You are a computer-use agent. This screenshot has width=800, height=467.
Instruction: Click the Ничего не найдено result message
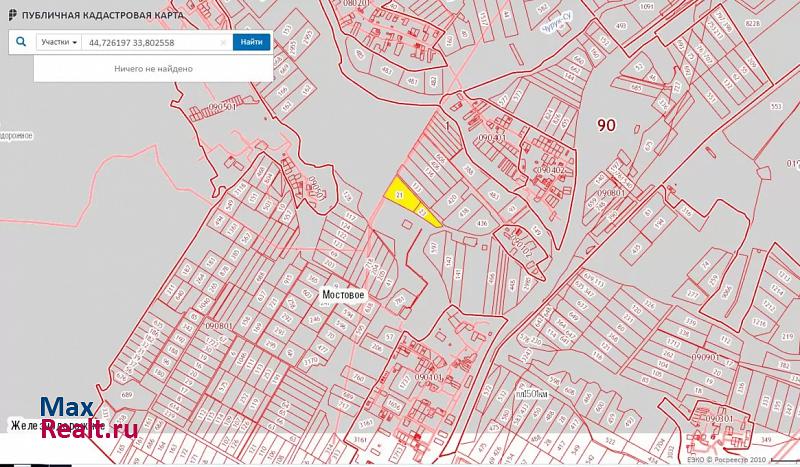(153, 69)
